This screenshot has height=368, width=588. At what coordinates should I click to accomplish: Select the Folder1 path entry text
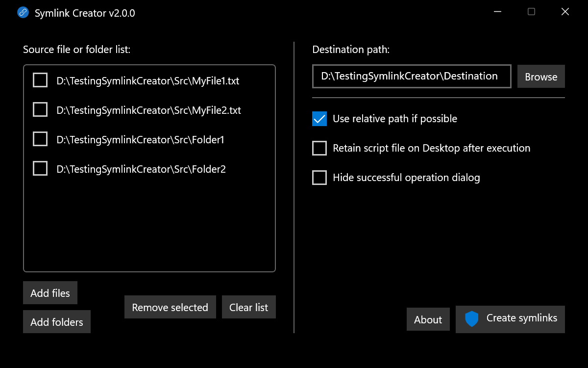(141, 139)
